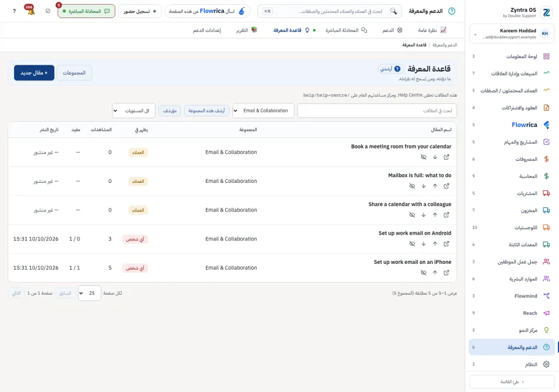Click the notifications bell icon
This screenshot has width=559, height=392.
tap(31, 11)
